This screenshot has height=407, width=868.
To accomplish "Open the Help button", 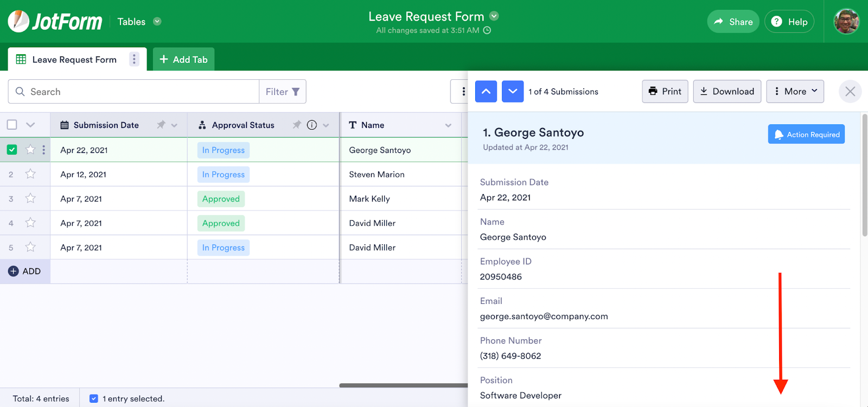I will point(789,22).
